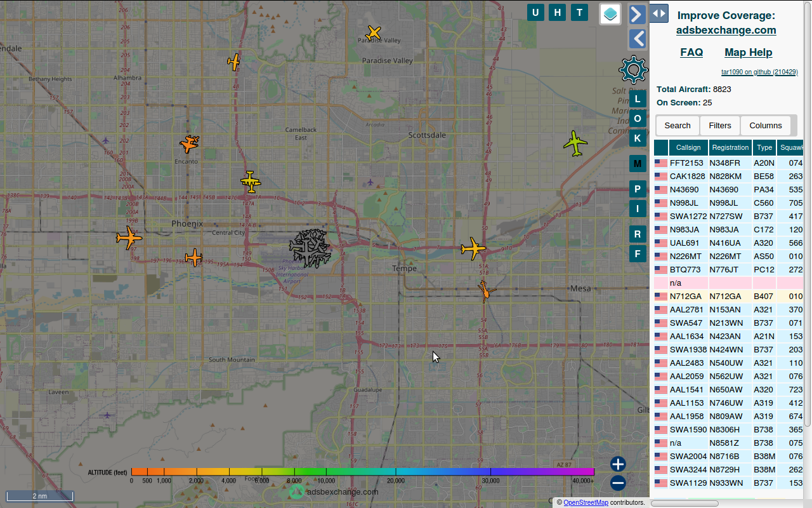Open the map layers selector icon
This screenshot has height=508, width=812.
tap(610, 14)
